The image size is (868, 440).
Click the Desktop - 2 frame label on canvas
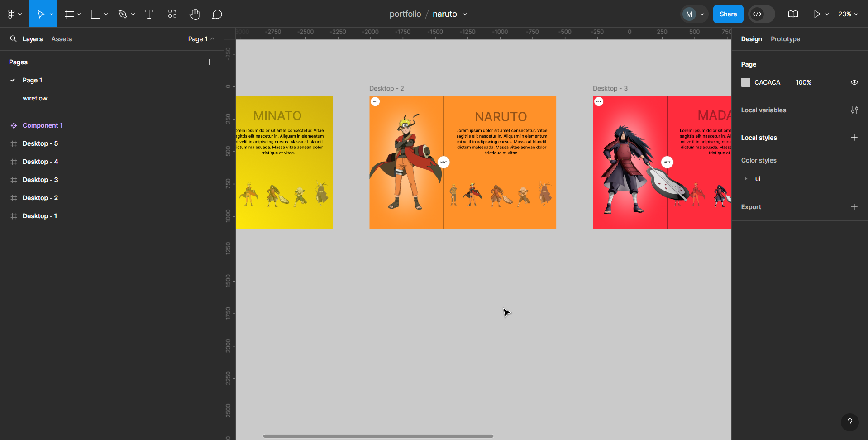[386, 88]
